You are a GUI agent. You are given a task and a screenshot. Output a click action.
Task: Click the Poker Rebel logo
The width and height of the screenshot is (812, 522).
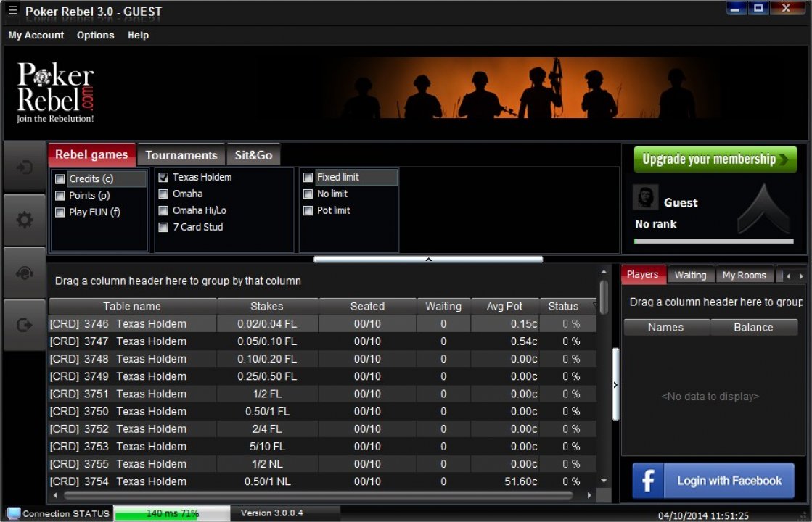coord(55,92)
